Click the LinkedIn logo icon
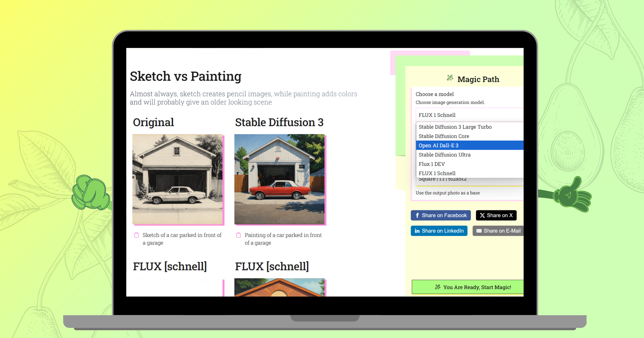This screenshot has height=338, width=644. tap(417, 231)
